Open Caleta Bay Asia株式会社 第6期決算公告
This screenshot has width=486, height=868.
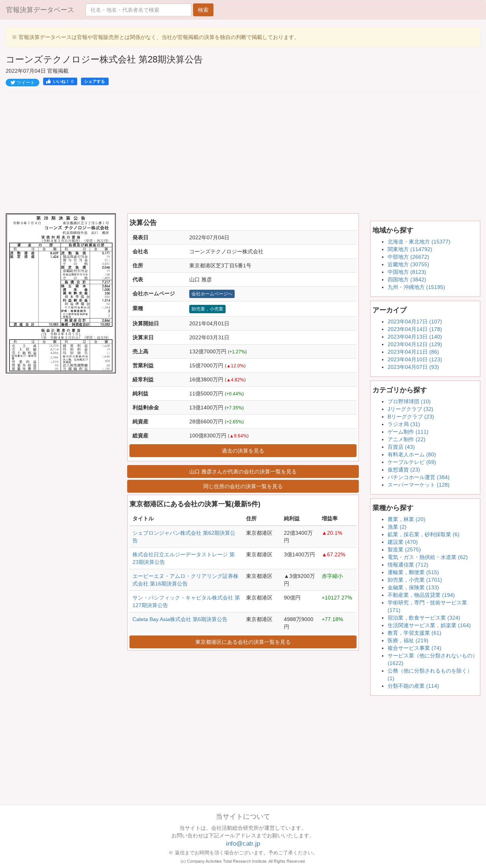pyautogui.click(x=180, y=619)
